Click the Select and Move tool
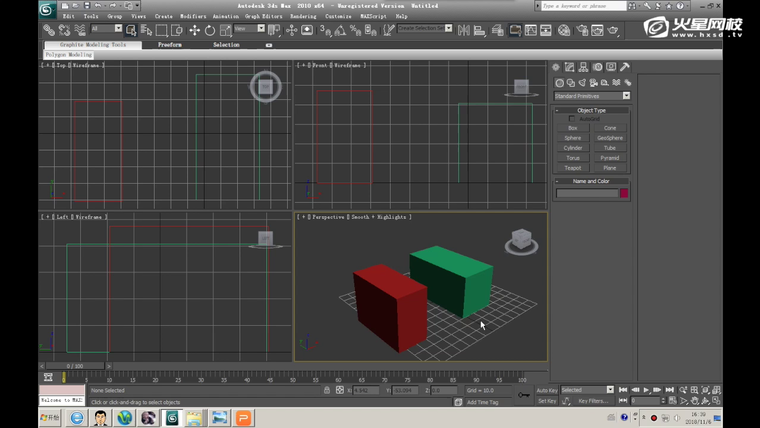This screenshot has height=428, width=760. 194,31
